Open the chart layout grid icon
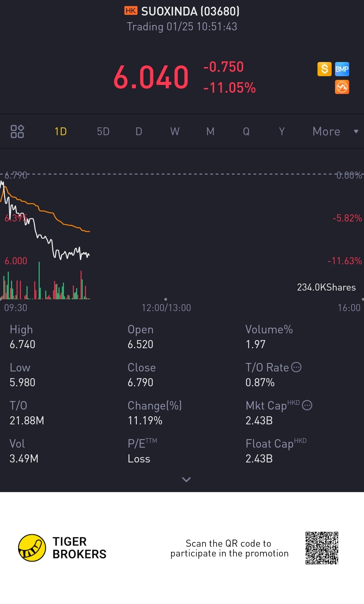 [x=17, y=131]
